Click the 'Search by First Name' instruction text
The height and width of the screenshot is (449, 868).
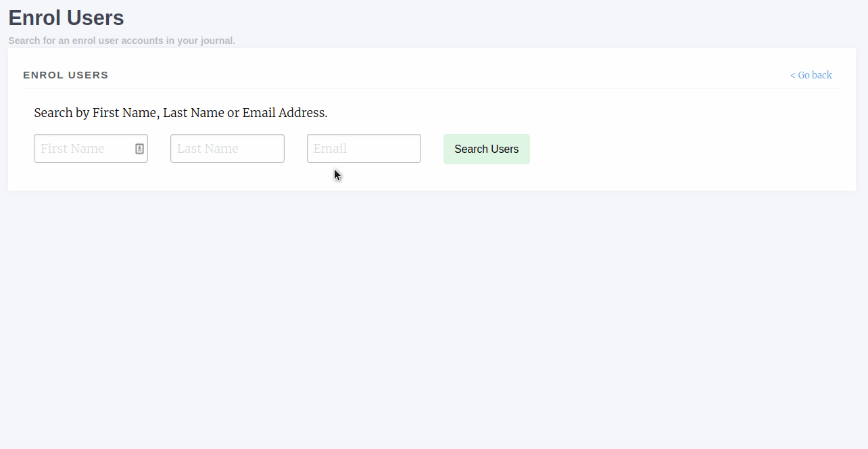tap(180, 113)
